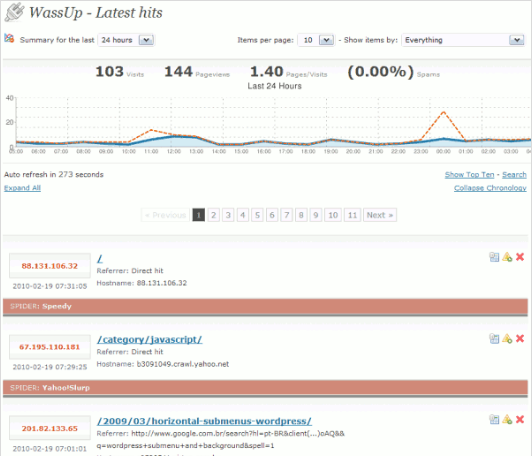Click the Next page button
Viewport: 532px width, 456px height.
coord(380,215)
